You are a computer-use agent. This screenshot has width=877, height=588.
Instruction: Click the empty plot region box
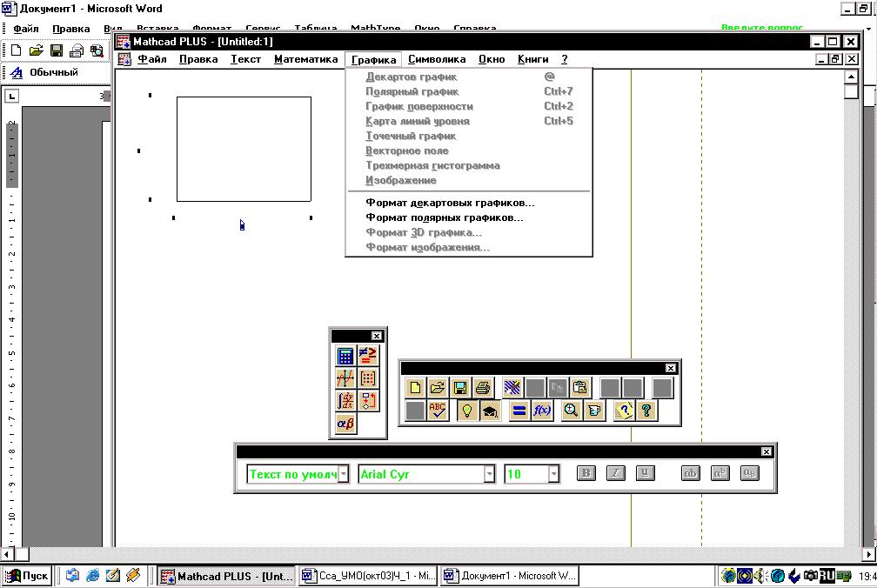(244, 150)
